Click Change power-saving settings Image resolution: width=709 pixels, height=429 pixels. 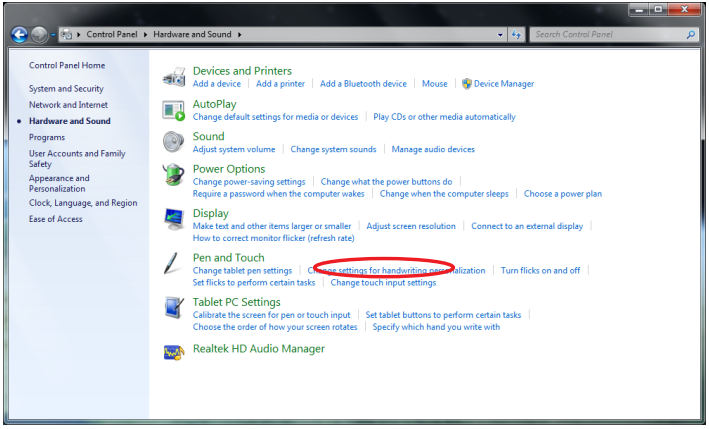tap(249, 182)
